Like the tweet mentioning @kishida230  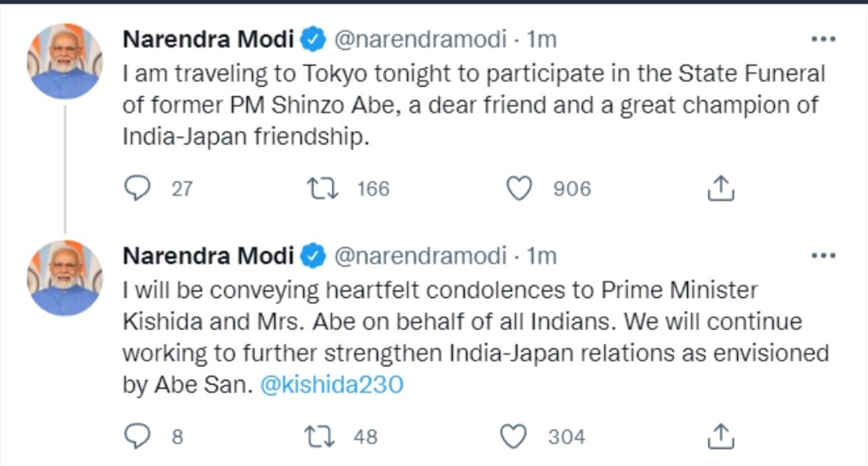(514, 436)
